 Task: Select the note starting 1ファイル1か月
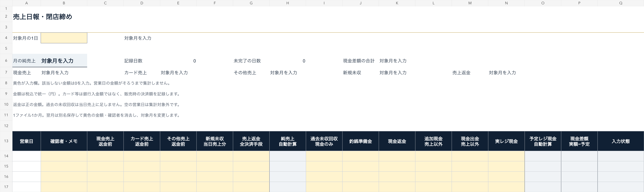click(x=97, y=115)
